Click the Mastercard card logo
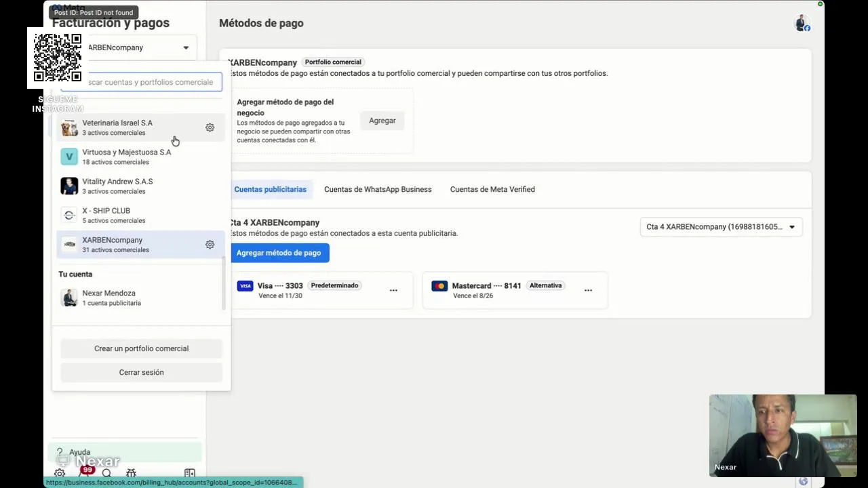Screen dimensions: 868x488 (439, 286)
